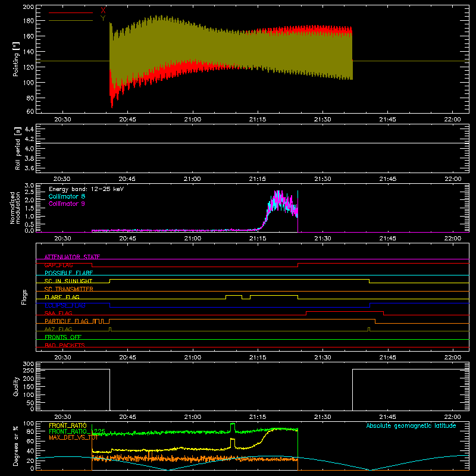This screenshot has height=476, width=476.
Task: Click the ATTENUATOR_STATE flag label
Action: [x=72, y=257]
